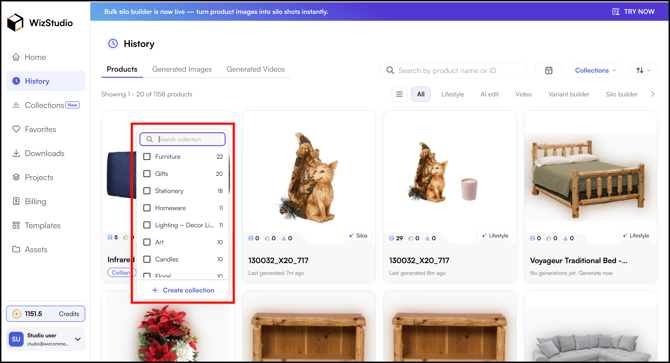Viewport: 670px width, 363px height.
Task: Check the Furniture collection checkbox
Action: click(147, 157)
